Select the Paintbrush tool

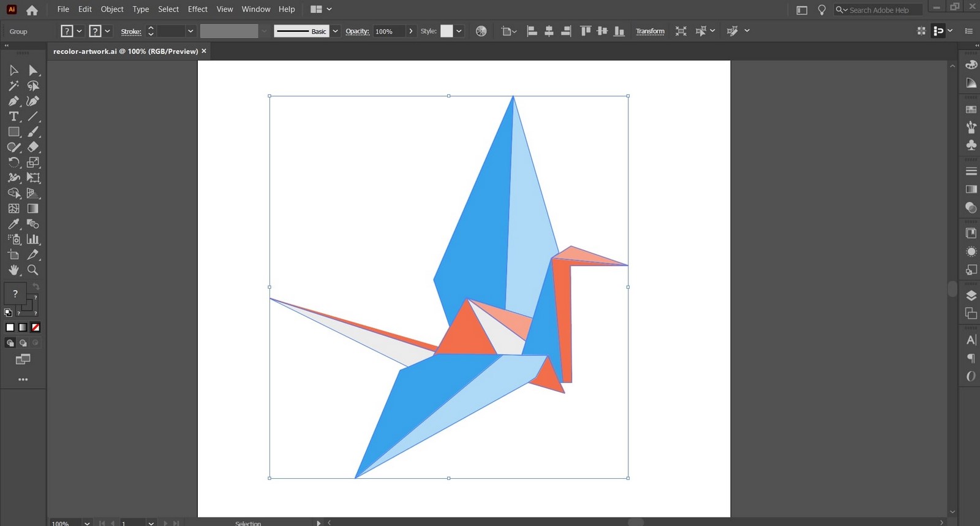pos(33,132)
